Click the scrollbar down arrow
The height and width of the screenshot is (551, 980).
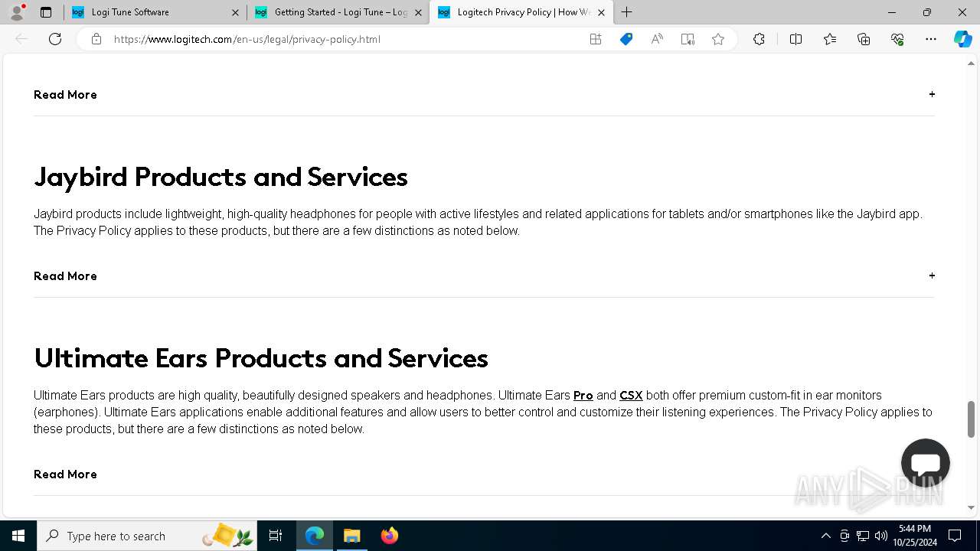pos(972,507)
